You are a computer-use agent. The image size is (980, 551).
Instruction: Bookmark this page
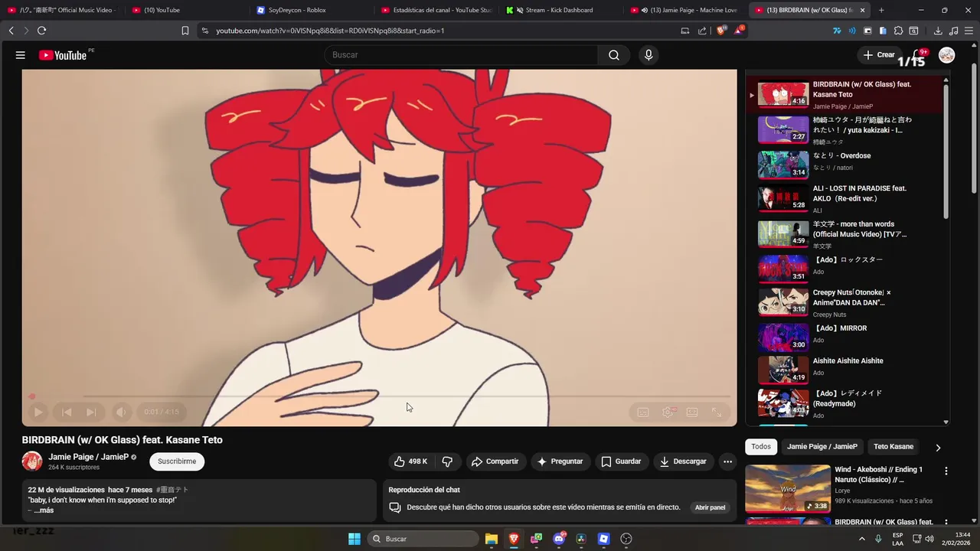coord(185,31)
